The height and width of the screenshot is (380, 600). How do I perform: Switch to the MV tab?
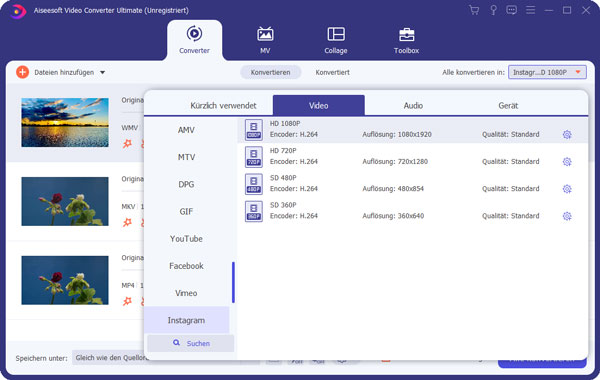pos(265,40)
